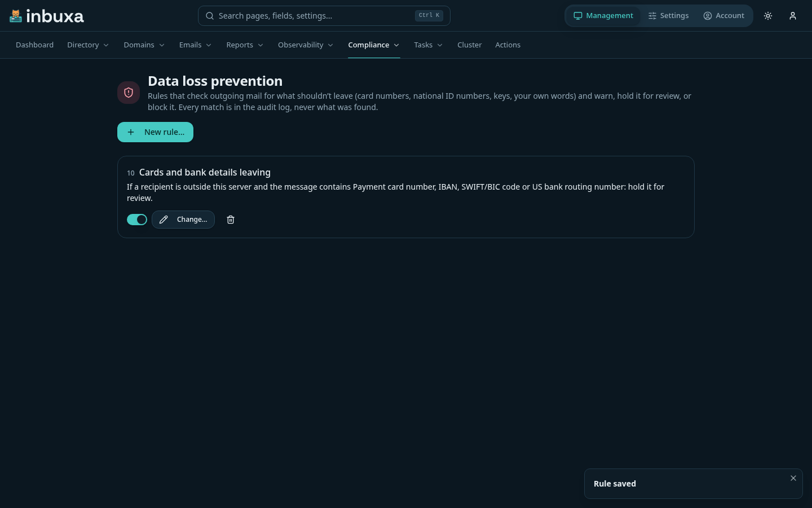Click the magnifier icon in search bar

(210, 16)
